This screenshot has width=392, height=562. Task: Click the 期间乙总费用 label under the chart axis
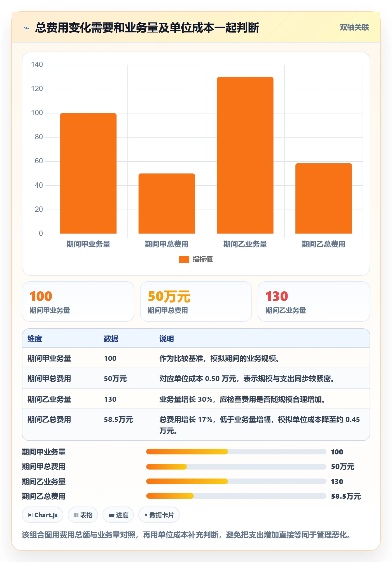click(323, 244)
